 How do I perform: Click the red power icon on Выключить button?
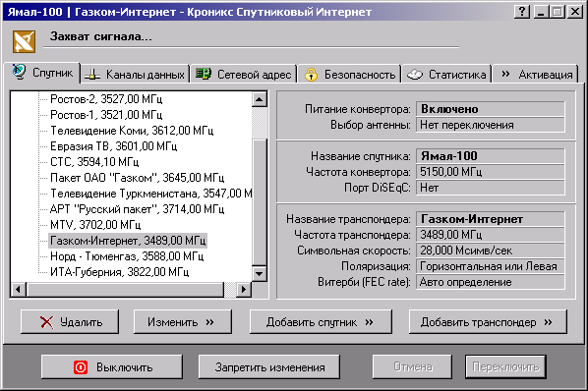(x=81, y=367)
